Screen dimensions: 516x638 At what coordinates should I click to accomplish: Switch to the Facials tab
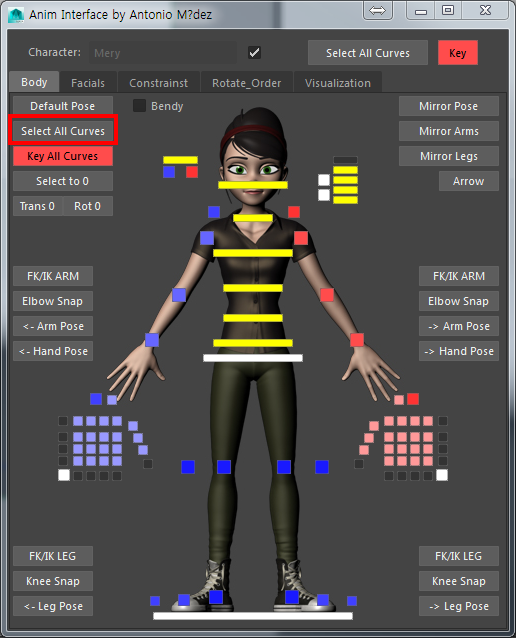pos(88,83)
